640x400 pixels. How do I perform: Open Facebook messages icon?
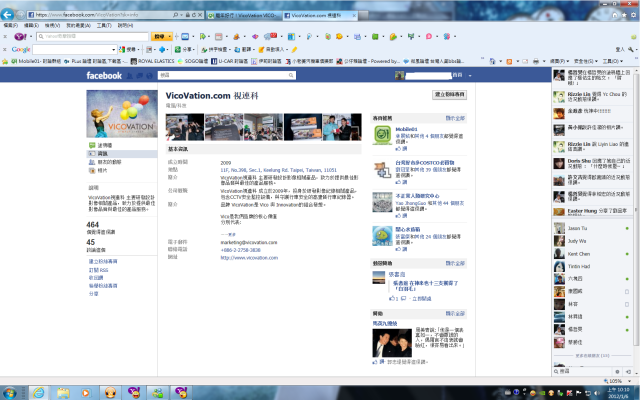click(x=140, y=76)
